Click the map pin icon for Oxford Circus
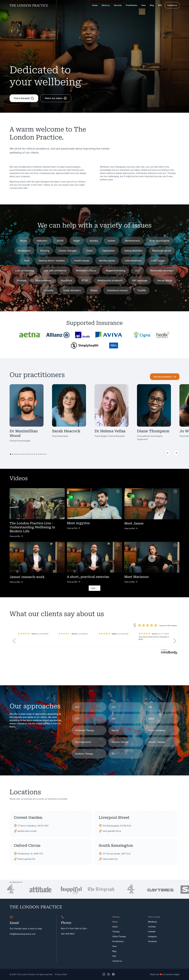The height and width of the screenshot is (980, 189). coord(15,854)
